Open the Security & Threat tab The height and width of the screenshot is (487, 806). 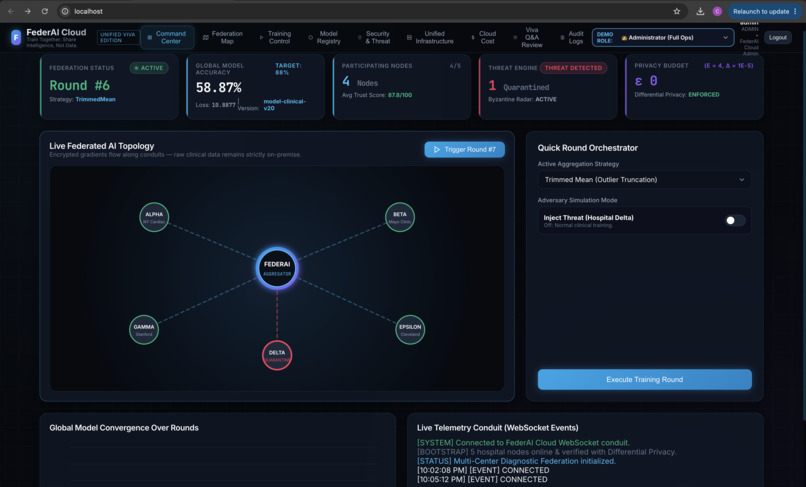[x=374, y=37]
